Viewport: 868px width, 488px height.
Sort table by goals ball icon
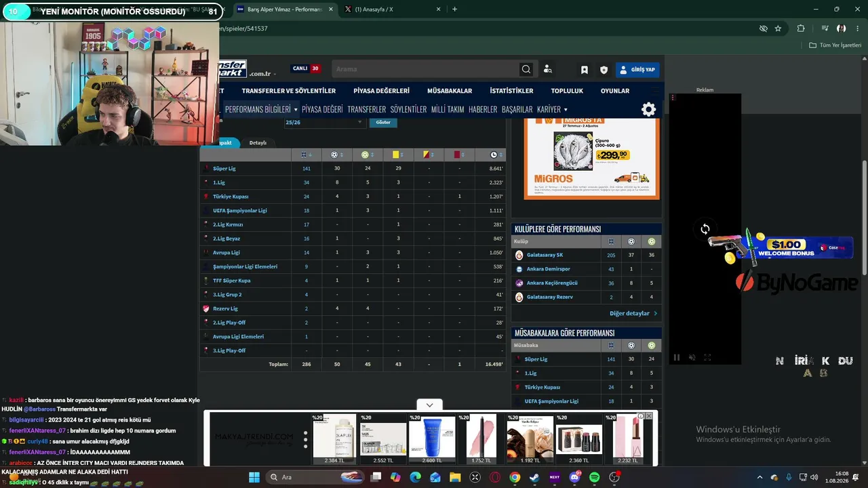(336, 155)
